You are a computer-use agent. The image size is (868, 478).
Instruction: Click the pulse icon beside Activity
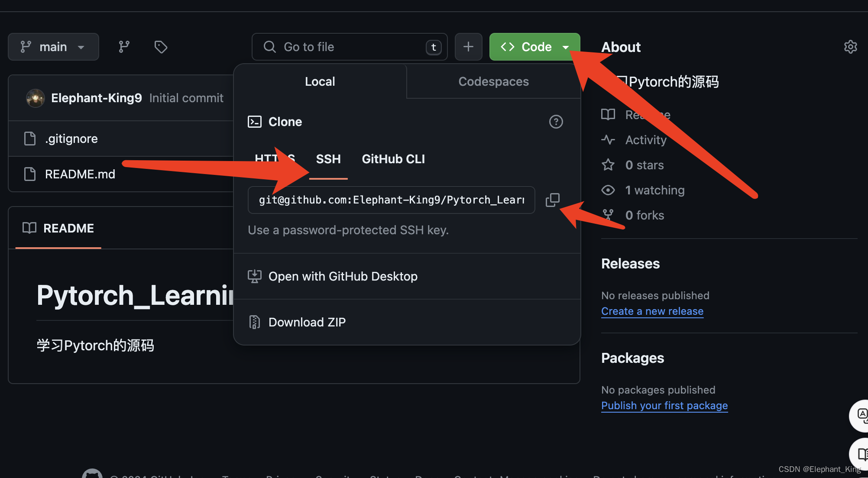tap(608, 140)
